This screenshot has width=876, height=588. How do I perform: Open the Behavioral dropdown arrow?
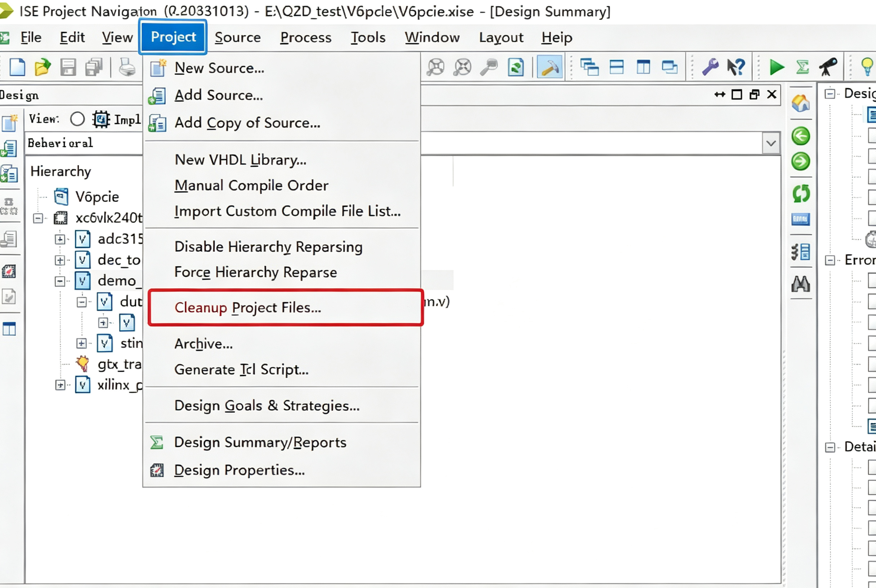pos(771,143)
